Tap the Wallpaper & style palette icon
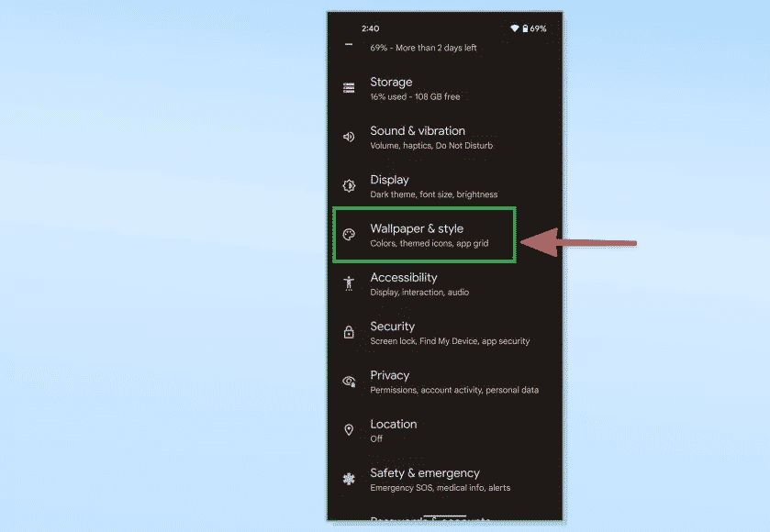770x532 pixels. [x=349, y=235]
